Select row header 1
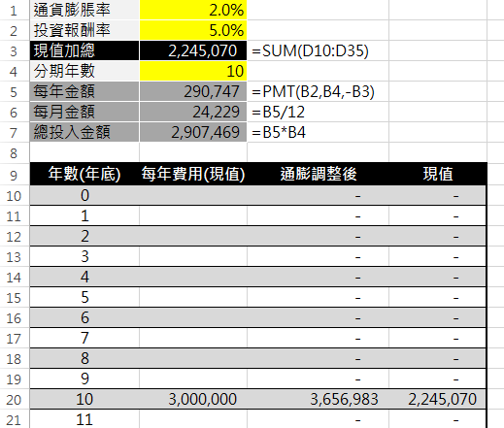 (x=14, y=11)
